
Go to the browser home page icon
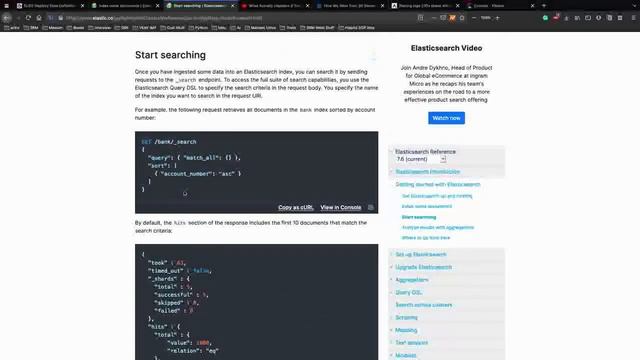pos(39,18)
